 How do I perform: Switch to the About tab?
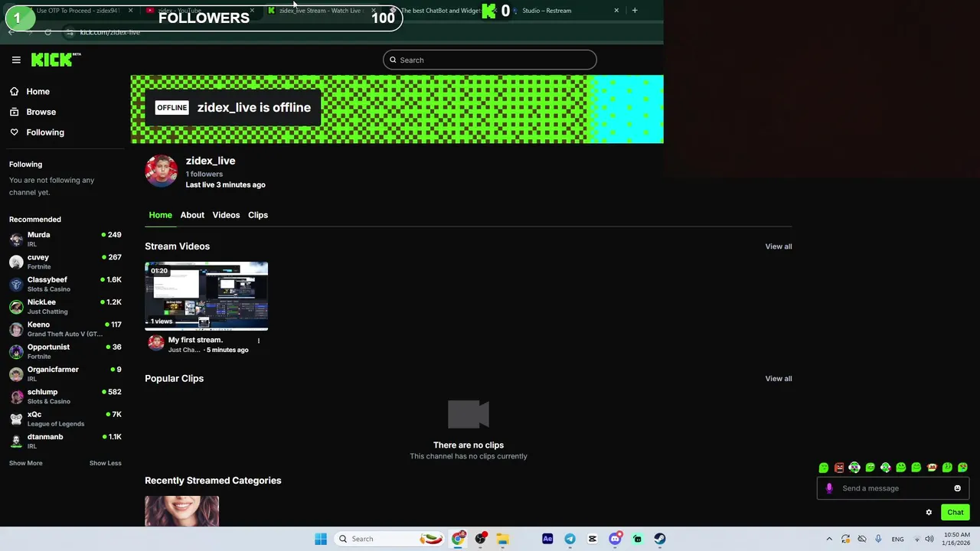coord(192,215)
